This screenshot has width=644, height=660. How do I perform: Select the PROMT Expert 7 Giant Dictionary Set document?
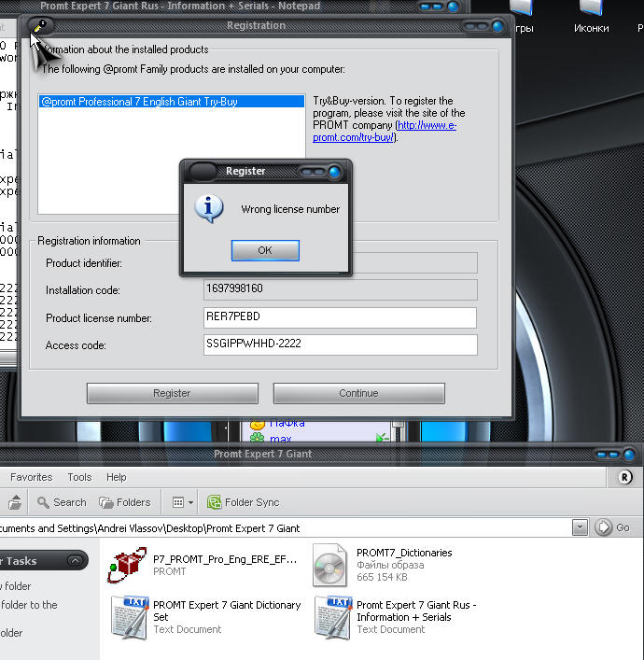[206, 617]
